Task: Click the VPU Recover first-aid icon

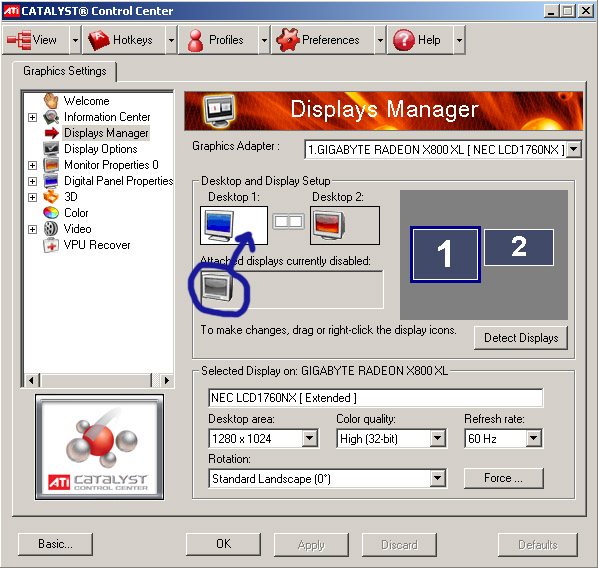Action: pos(51,245)
